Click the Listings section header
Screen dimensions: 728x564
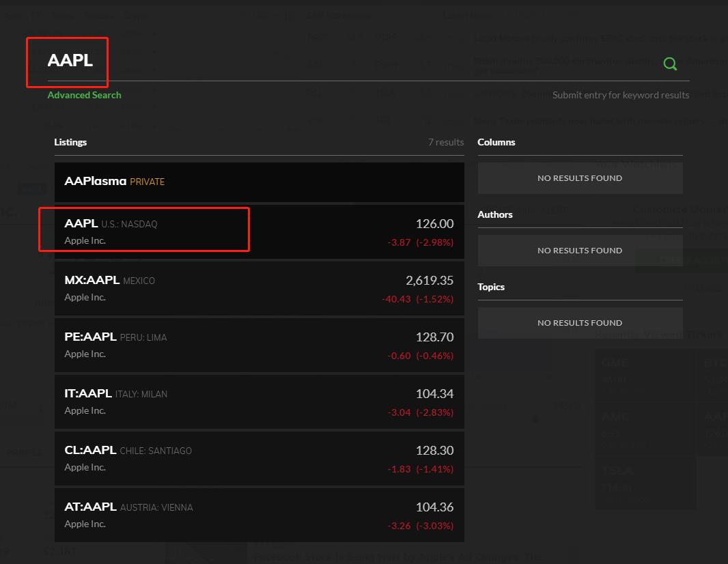click(x=70, y=142)
